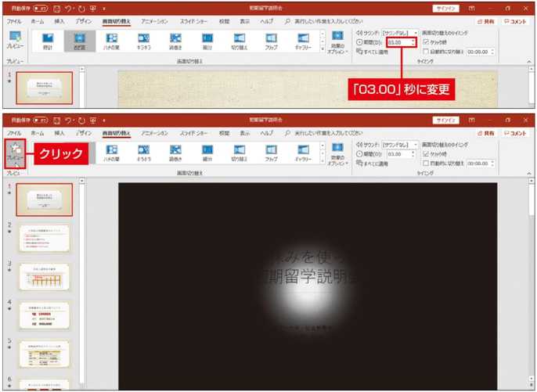Image resolution: width=537 pixels, height=392 pixels.
Task: Click プレビュー button in the lower window
Action: coord(15,152)
